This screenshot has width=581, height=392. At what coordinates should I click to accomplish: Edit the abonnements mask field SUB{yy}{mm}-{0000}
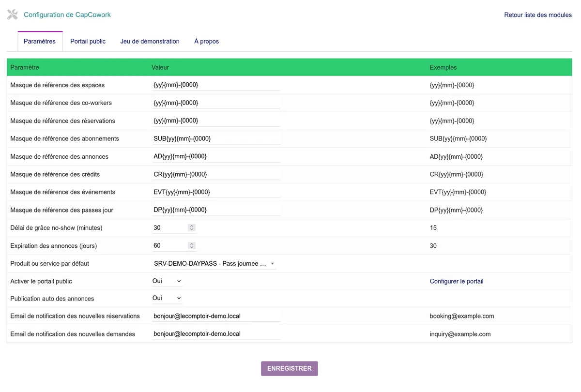216,138
